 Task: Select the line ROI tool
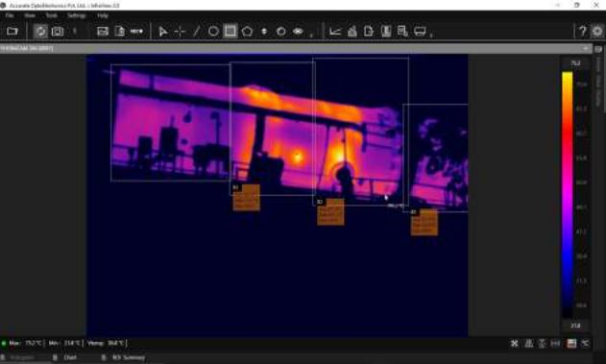[x=196, y=32]
